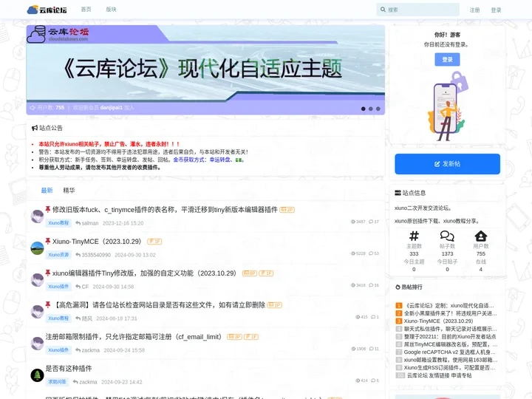
Task: Click the 发新帖 button
Action: coord(447,164)
